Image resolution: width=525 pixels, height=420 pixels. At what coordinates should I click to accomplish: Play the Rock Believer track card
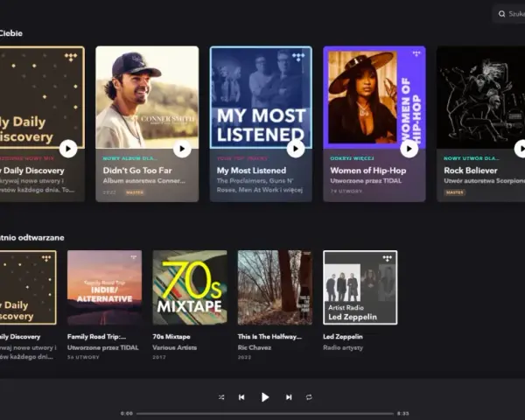tap(521, 149)
